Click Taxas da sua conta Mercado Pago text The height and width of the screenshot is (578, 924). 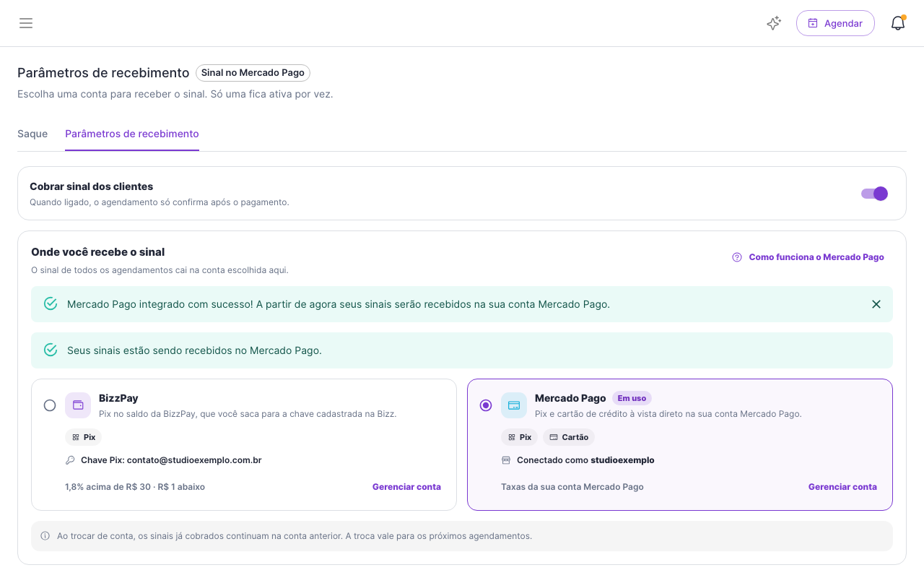(572, 487)
